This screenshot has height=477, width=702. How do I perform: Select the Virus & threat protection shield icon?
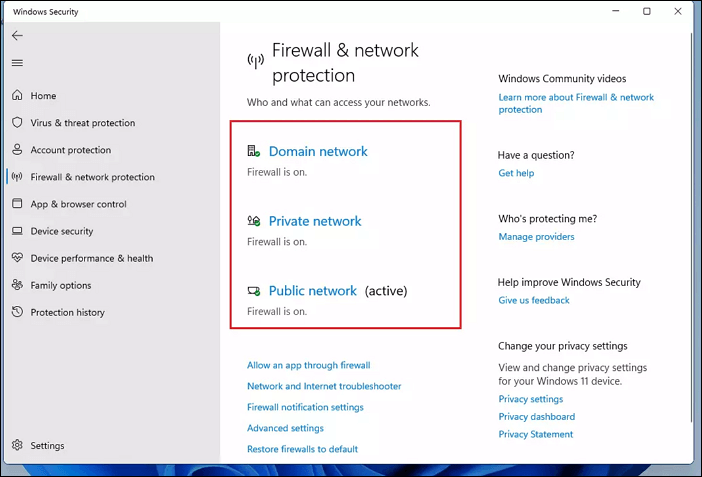click(17, 122)
